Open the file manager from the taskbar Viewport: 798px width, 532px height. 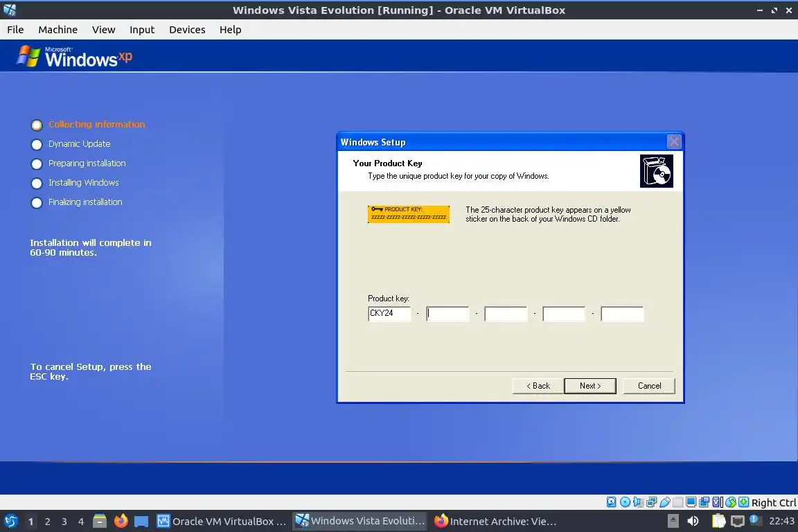pyautogui.click(x=100, y=522)
